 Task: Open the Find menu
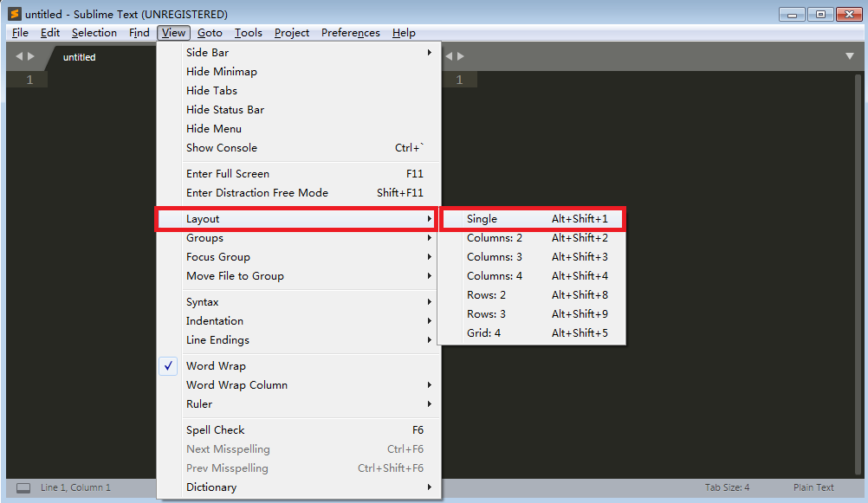coord(139,33)
